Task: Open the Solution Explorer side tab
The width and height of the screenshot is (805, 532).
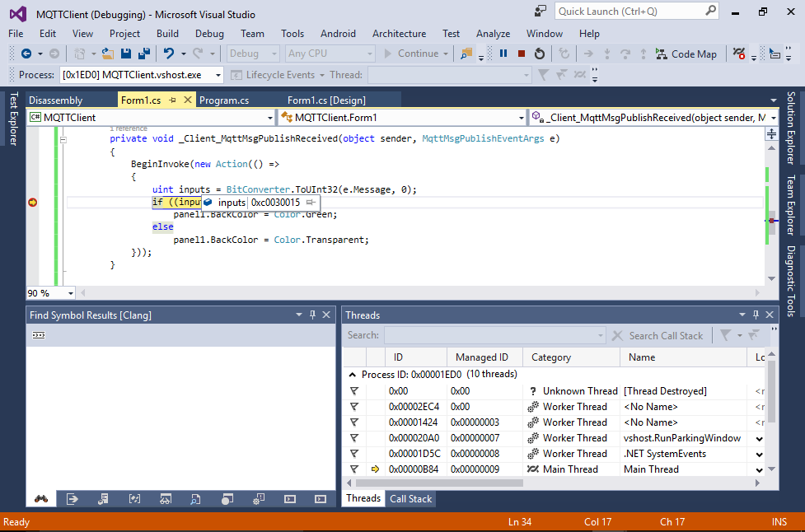Action: tap(791, 128)
